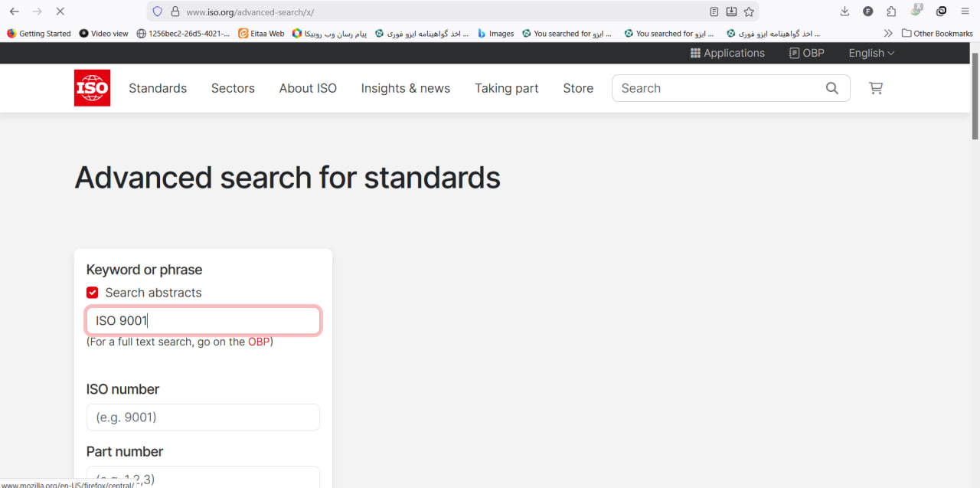Click the ISO logo in the header

coord(92,88)
